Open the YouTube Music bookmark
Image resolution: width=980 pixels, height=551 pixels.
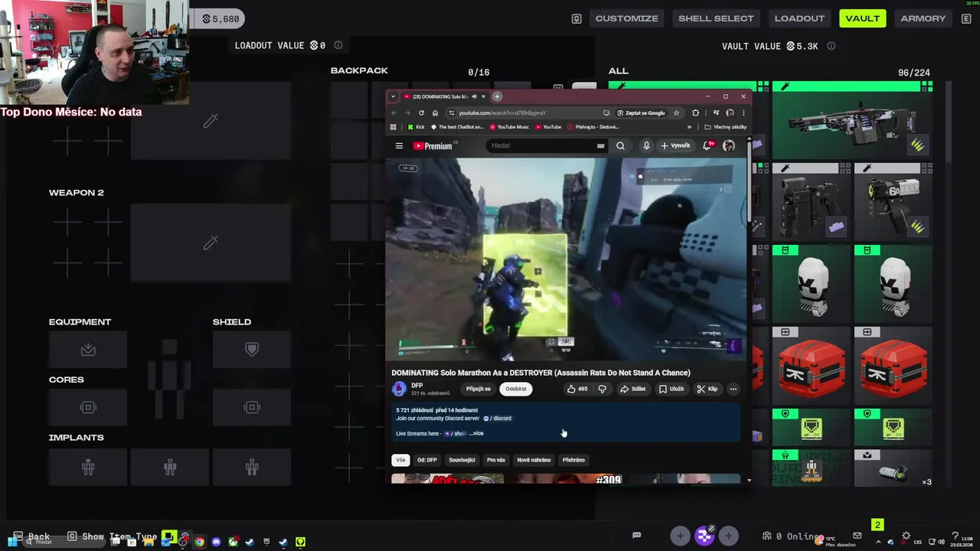click(508, 127)
